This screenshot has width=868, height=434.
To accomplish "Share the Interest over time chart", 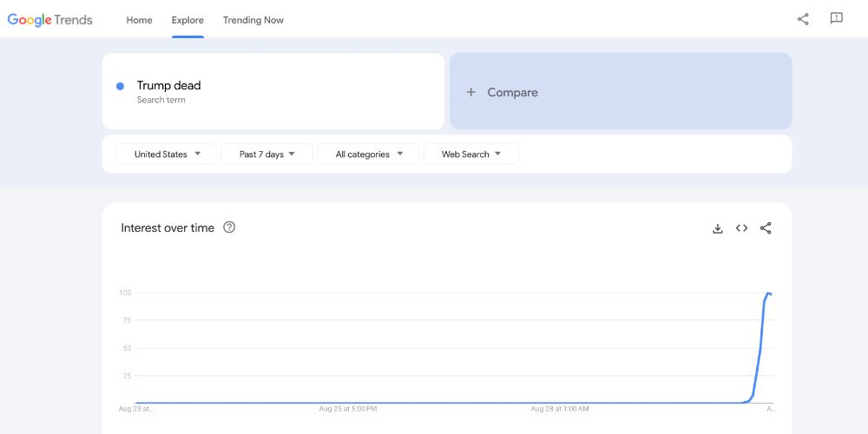I will [766, 228].
